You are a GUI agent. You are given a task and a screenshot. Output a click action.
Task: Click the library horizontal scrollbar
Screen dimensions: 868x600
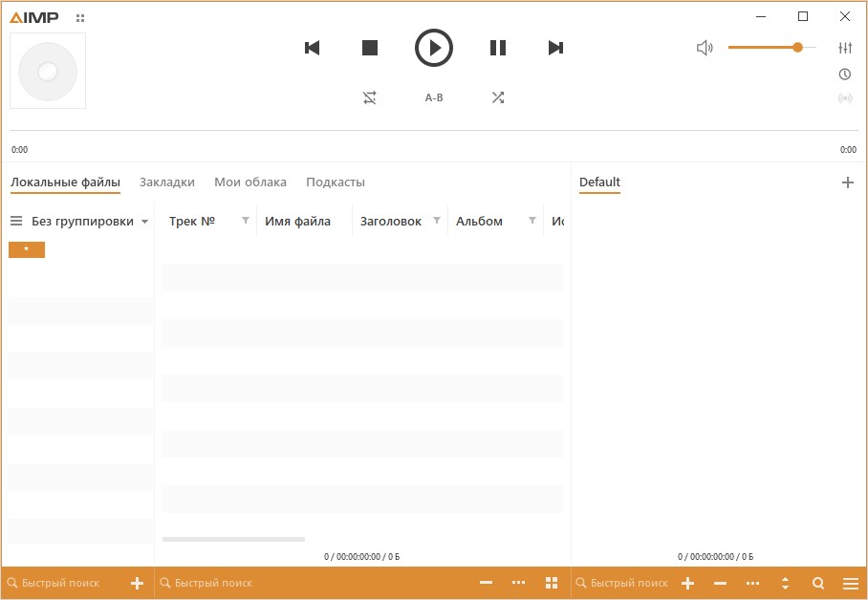click(233, 539)
